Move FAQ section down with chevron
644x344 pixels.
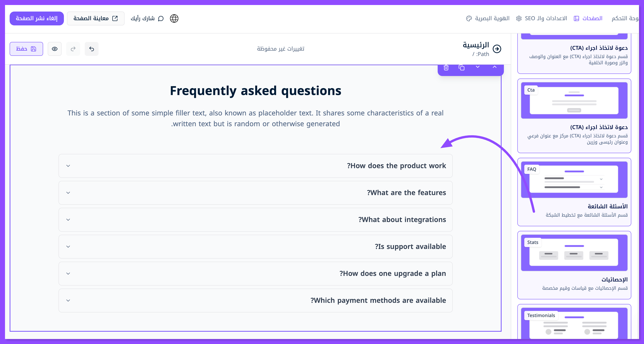point(478,67)
